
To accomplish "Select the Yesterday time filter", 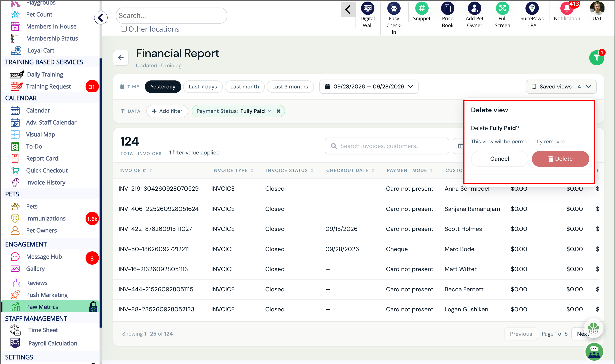I will [163, 87].
